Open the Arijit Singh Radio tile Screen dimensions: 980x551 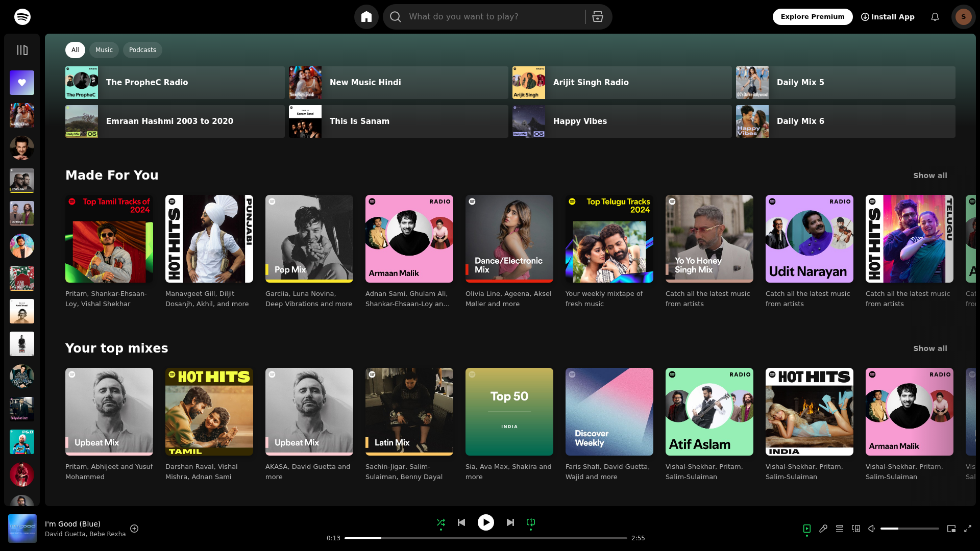tap(622, 83)
